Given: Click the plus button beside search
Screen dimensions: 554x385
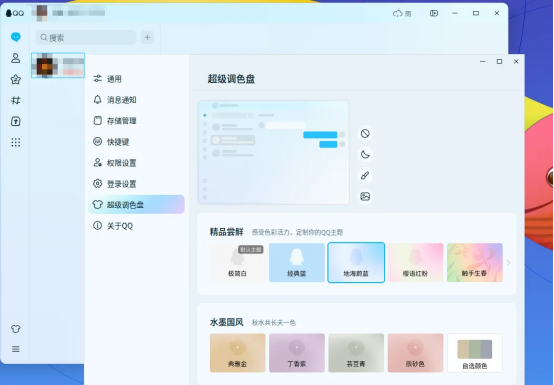Looking at the screenshot, I should click(x=147, y=37).
